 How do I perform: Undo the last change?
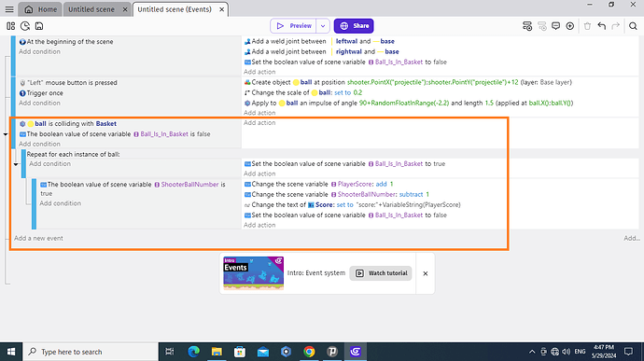pos(602,26)
